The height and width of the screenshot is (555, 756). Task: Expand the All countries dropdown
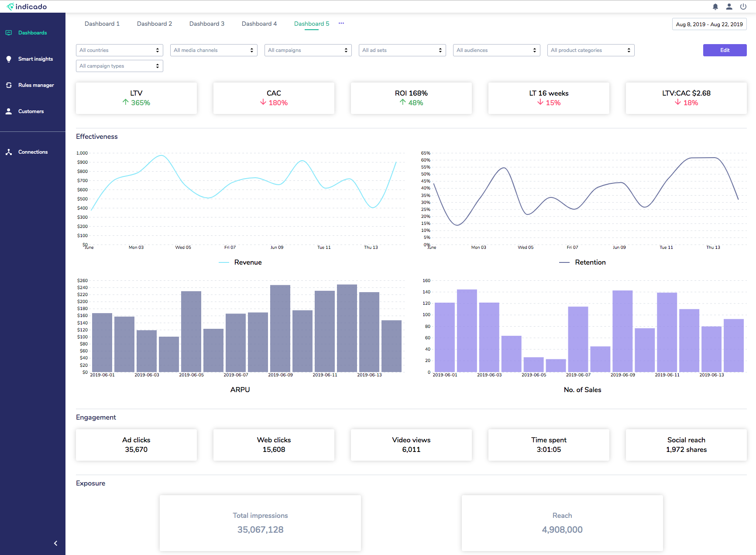pyautogui.click(x=120, y=50)
